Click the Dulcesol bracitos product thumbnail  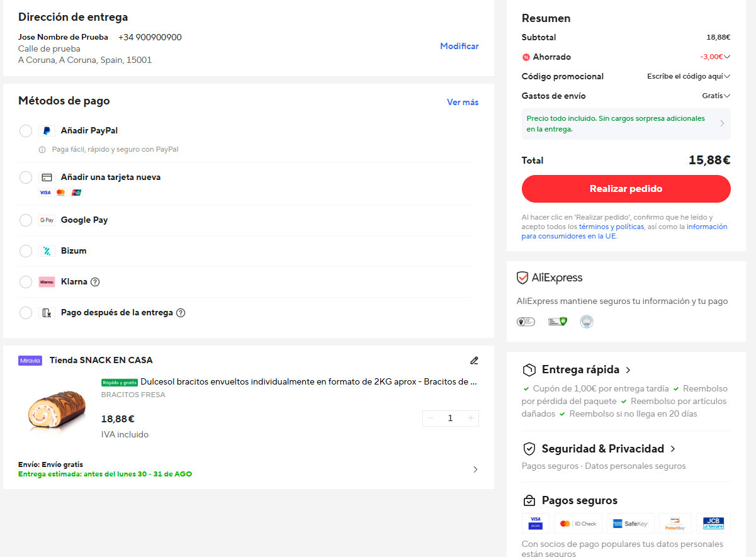[56, 410]
